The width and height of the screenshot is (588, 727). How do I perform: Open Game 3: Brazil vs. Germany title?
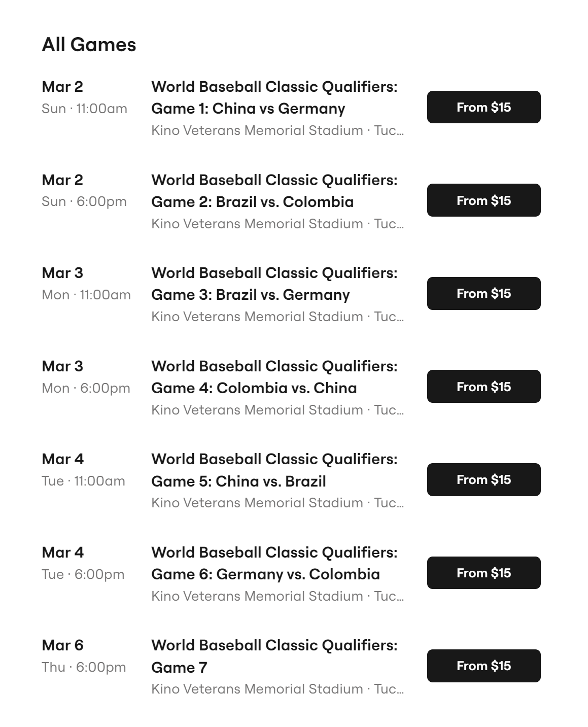[274, 284]
